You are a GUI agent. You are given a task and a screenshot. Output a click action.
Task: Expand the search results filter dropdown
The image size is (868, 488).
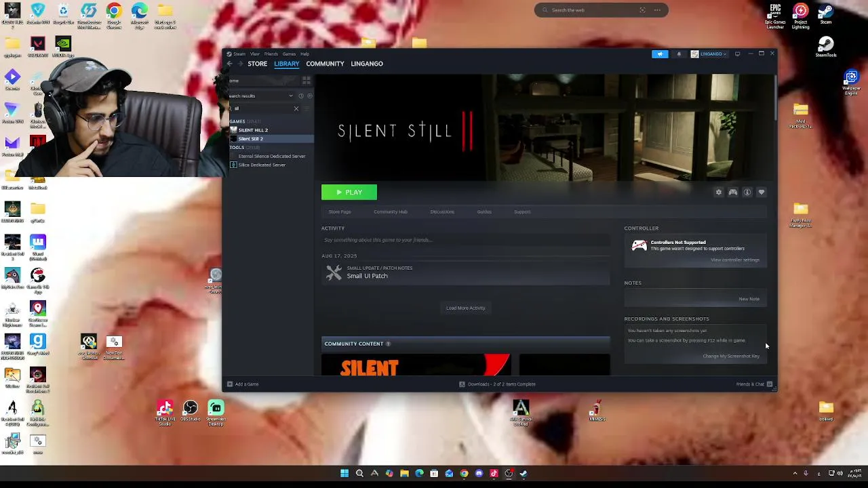[291, 96]
